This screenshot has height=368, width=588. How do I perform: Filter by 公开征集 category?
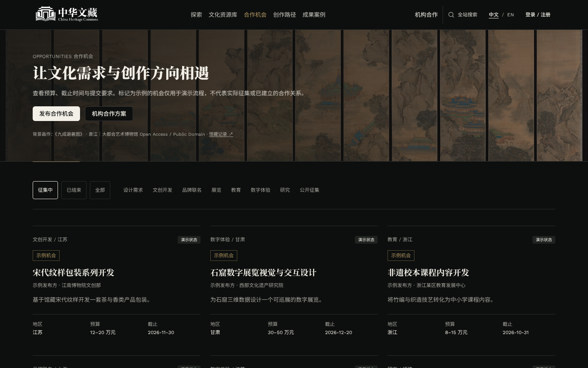tap(310, 190)
